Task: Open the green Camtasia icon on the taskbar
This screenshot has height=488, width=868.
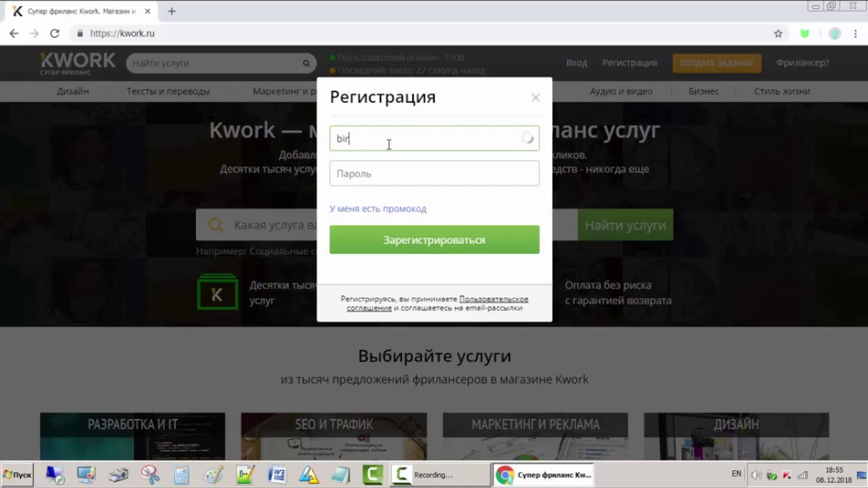Action: (x=372, y=475)
